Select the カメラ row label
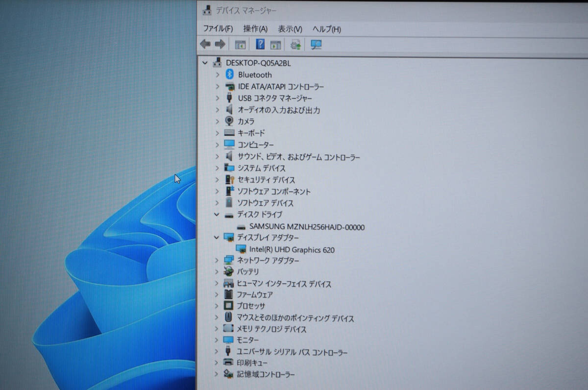 pos(246,121)
